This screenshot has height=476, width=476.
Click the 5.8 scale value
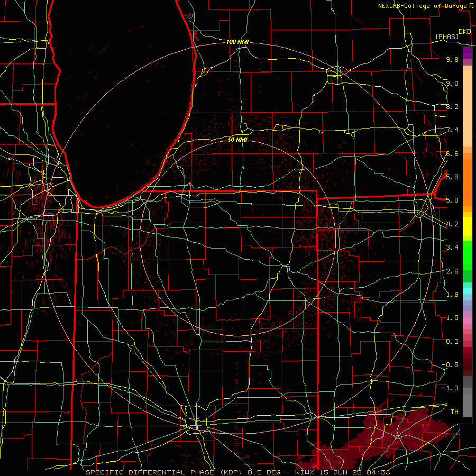tap(452, 177)
